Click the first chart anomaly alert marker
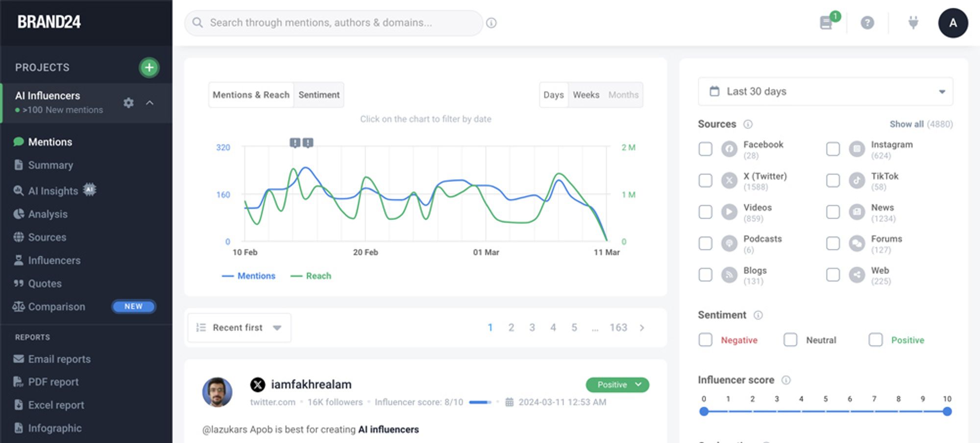 [x=295, y=143]
